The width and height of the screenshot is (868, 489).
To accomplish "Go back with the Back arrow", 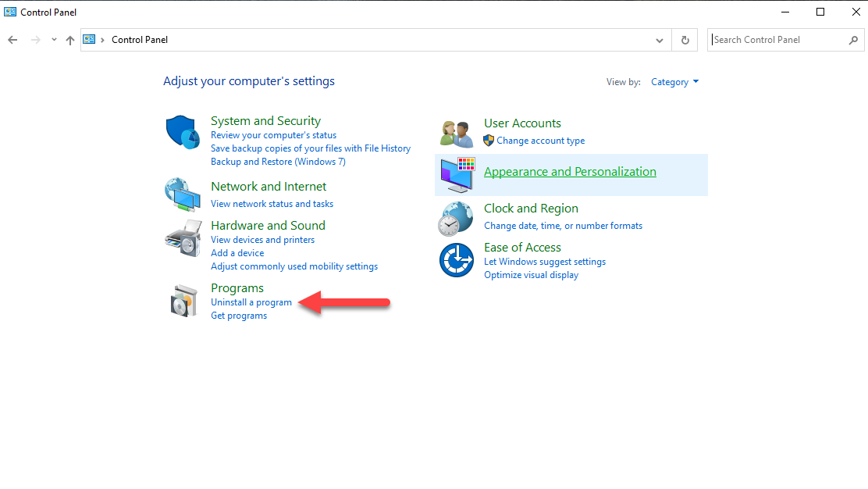I will (x=12, y=40).
